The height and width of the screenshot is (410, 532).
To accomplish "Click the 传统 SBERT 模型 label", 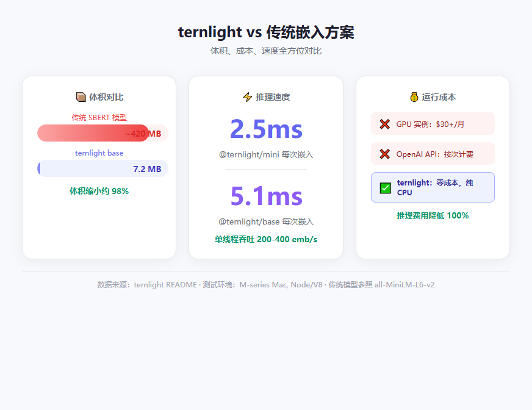I will coord(99,117).
